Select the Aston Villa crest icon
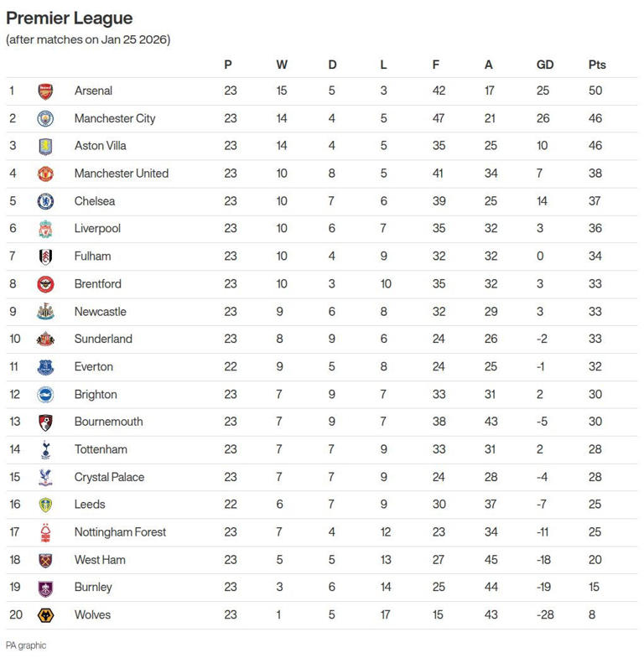Image resolution: width=644 pixels, height=658 pixels. tap(45, 147)
